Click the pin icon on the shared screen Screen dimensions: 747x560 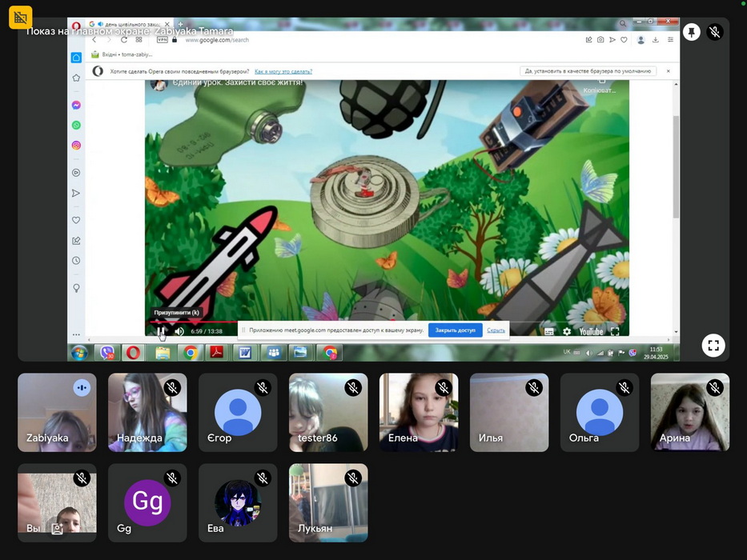coord(692,32)
